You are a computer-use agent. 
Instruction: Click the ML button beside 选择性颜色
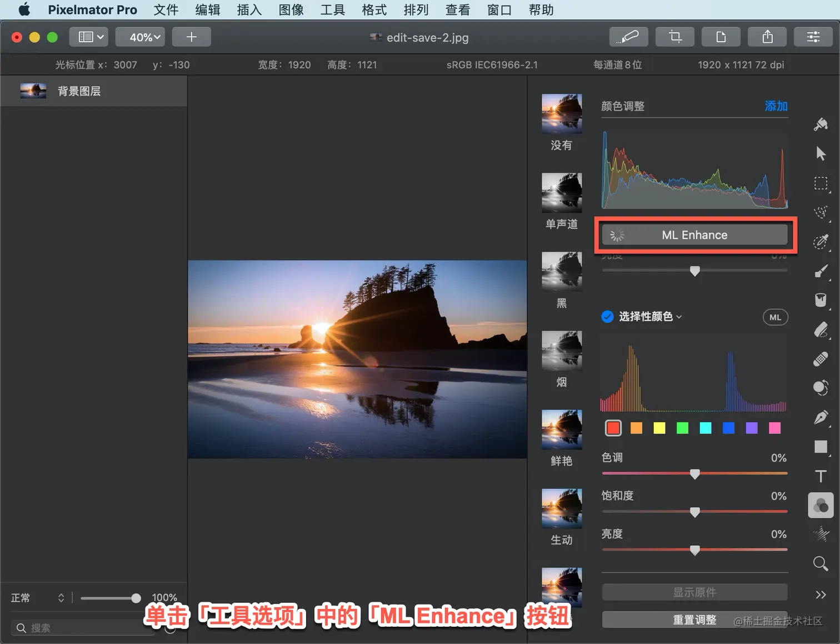coord(775,317)
